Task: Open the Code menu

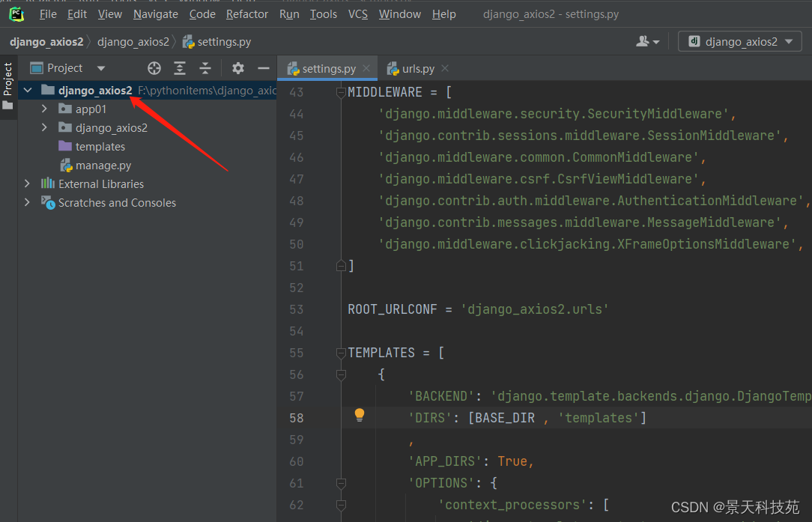Action: click(x=202, y=14)
